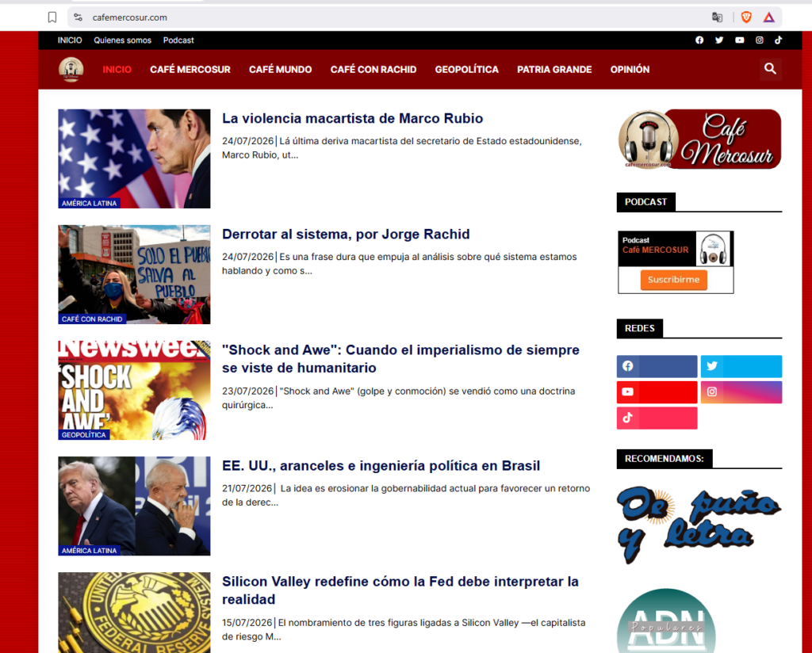Open Instagram icon in top black bar
This screenshot has height=653, width=812.
(759, 40)
